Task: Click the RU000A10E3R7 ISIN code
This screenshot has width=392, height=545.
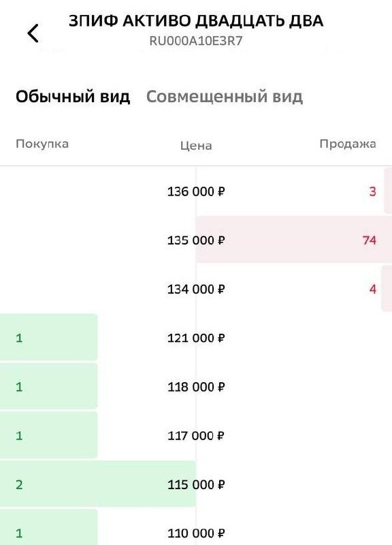Action: tap(196, 41)
